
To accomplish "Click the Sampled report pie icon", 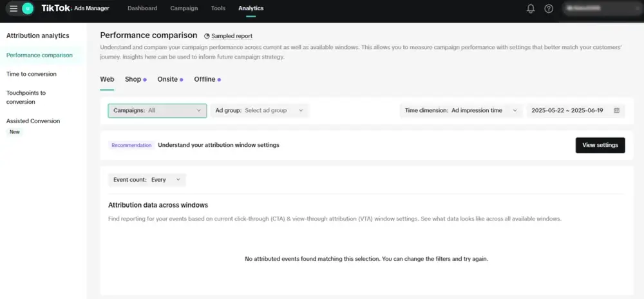I will pos(207,36).
